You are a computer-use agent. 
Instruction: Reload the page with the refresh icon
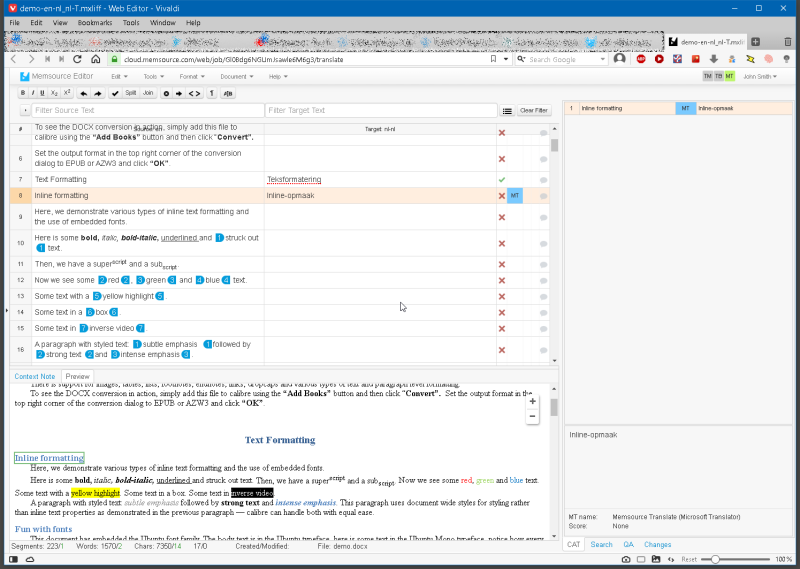pos(78,59)
